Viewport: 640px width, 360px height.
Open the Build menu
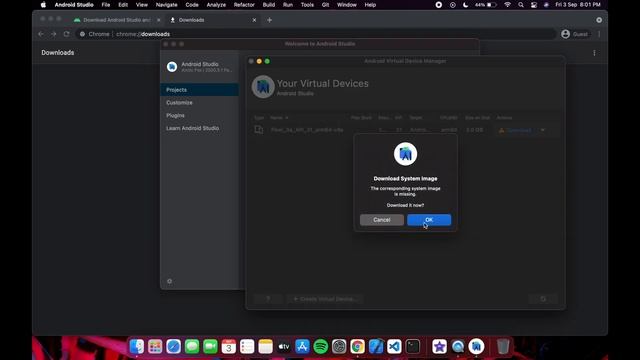pyautogui.click(x=269, y=5)
